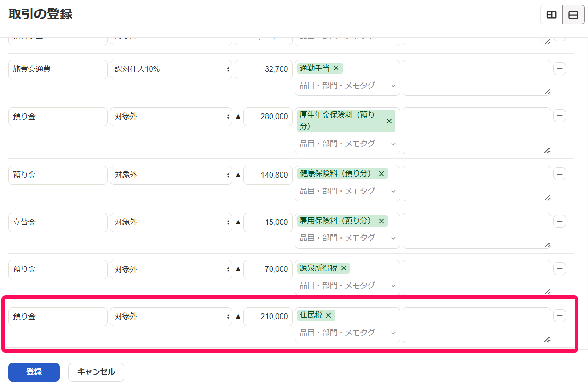This screenshot has height=389, width=588.
Task: Remove the 源泉所得税 tag
Action: (344, 268)
